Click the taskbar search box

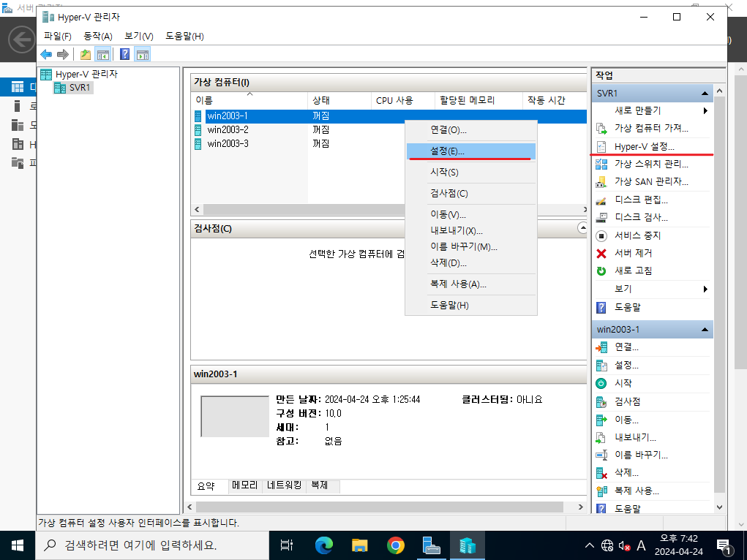[152, 545]
